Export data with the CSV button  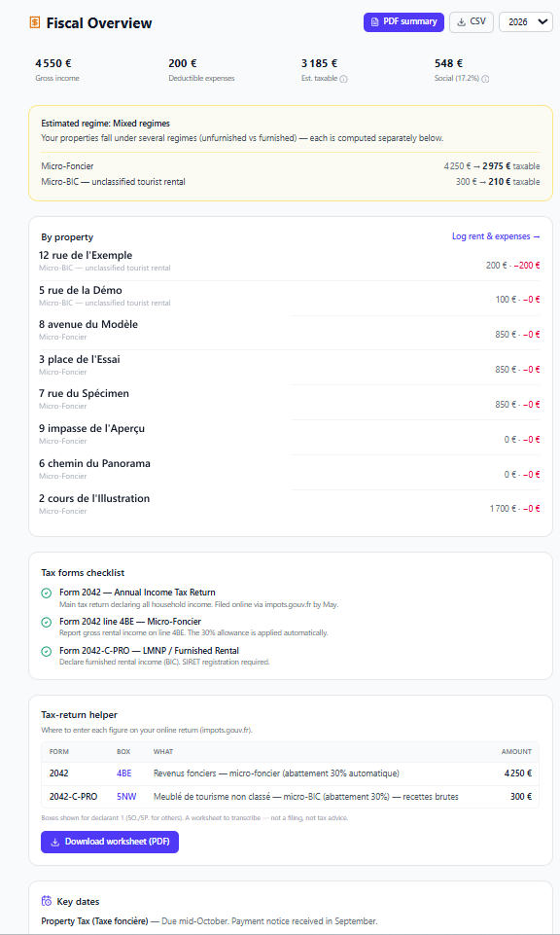coord(472,22)
